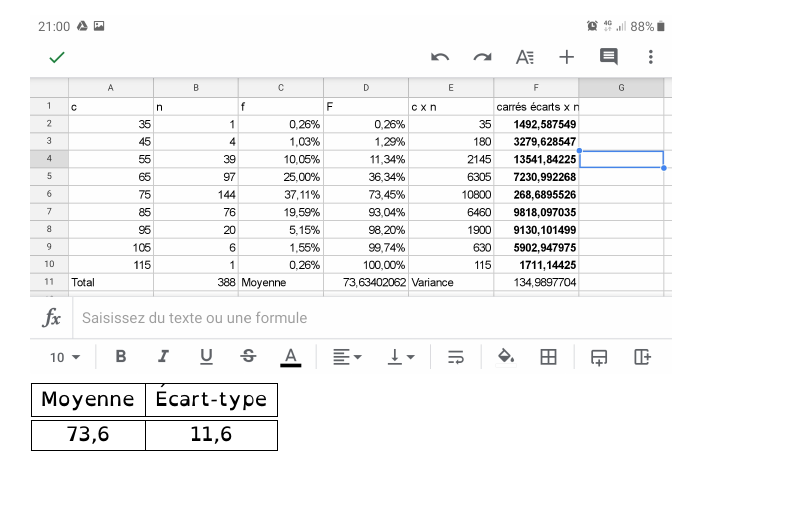Tap the insert column icon
Screen dimensions: 798x512
[x=642, y=357]
